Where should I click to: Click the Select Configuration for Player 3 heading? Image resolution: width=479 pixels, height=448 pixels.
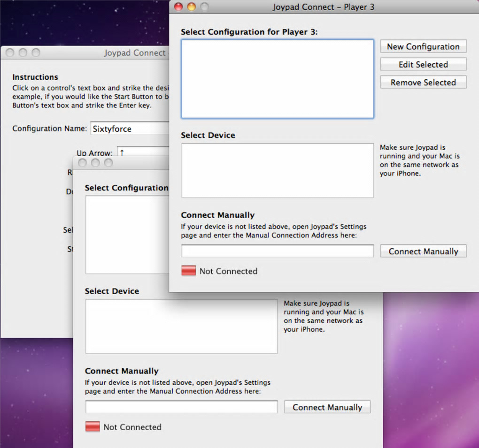point(249,32)
